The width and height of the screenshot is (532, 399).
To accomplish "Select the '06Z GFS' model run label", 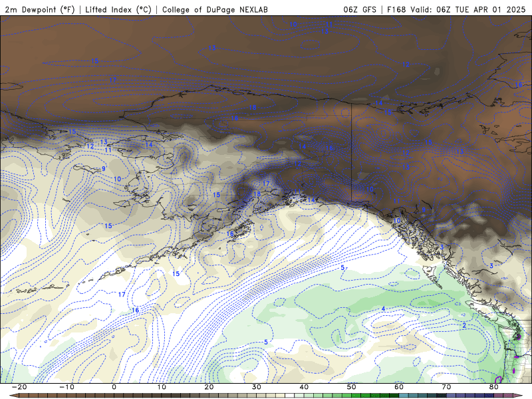I will pos(360,9).
